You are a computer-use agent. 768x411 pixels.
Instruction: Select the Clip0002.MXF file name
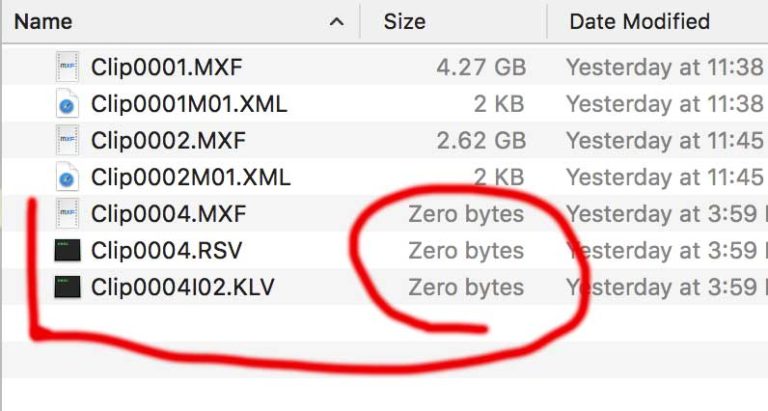[167, 141]
